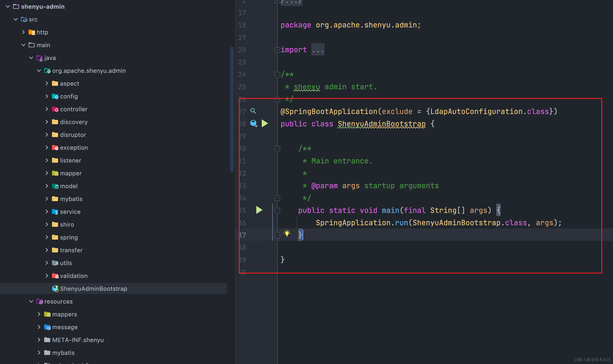The height and width of the screenshot is (364, 613).
Task: Open ShenyuAdminBootstrap file in project tree
Action: click(93, 288)
